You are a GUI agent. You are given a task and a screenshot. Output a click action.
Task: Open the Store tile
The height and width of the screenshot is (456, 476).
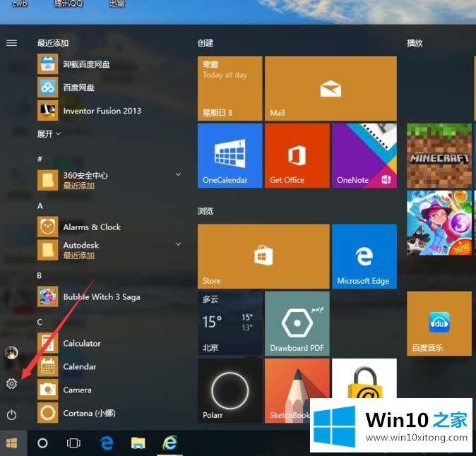click(263, 256)
